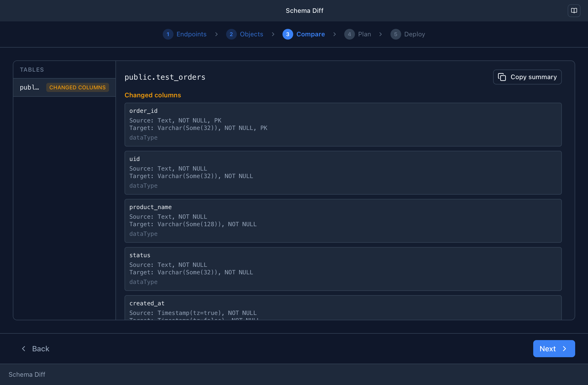Click the Next arrow chevron icon

tap(564, 349)
